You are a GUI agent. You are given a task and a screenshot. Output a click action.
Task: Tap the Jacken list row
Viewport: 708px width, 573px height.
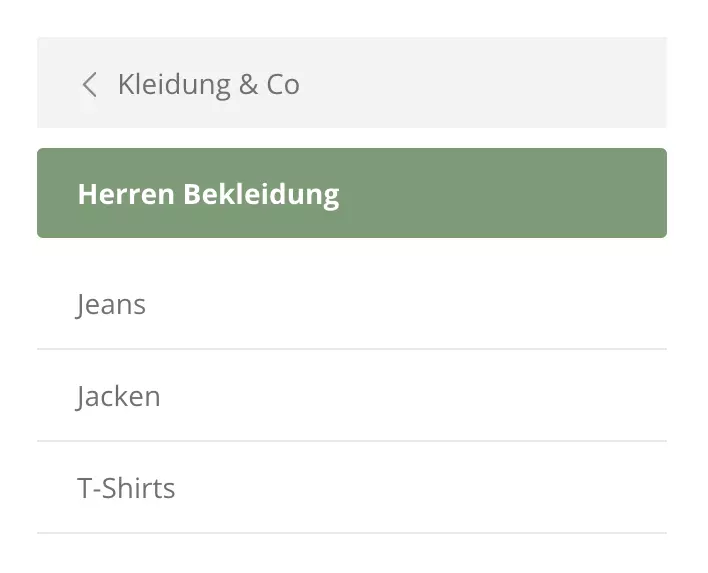pos(351,396)
